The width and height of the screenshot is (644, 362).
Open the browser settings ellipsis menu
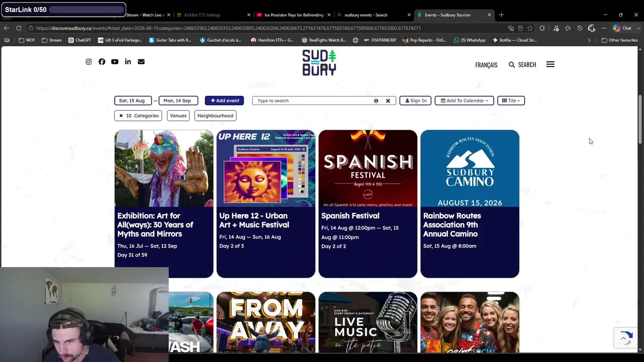click(604, 28)
